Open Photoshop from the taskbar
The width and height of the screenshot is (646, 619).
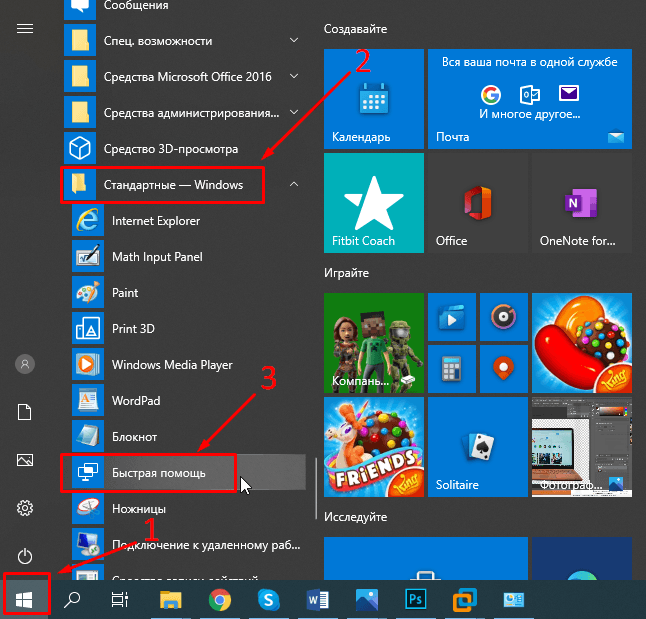(415, 599)
